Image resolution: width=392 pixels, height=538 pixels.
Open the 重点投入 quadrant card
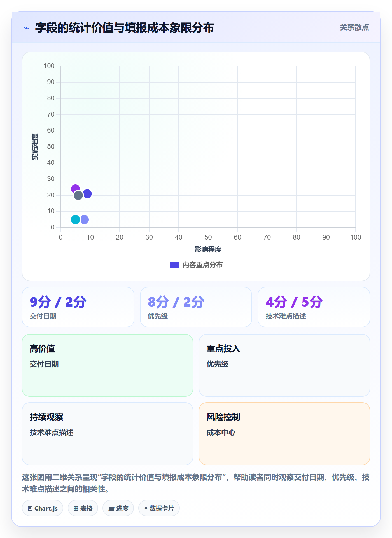(x=284, y=365)
